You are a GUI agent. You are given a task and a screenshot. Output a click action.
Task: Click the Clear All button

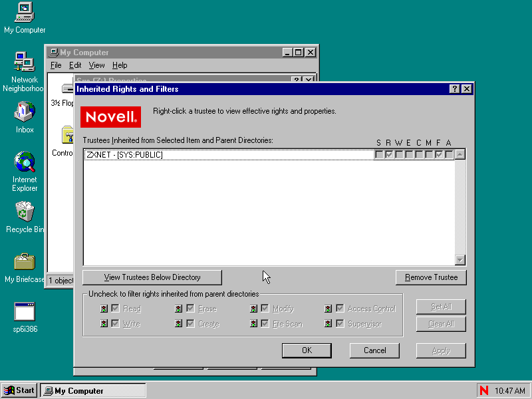tap(441, 324)
